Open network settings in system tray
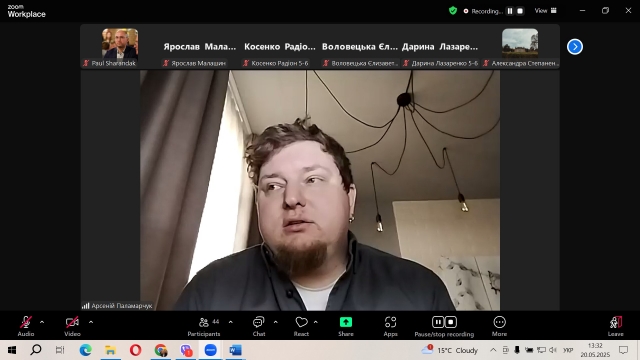The height and width of the screenshot is (360, 640). (x=541, y=350)
